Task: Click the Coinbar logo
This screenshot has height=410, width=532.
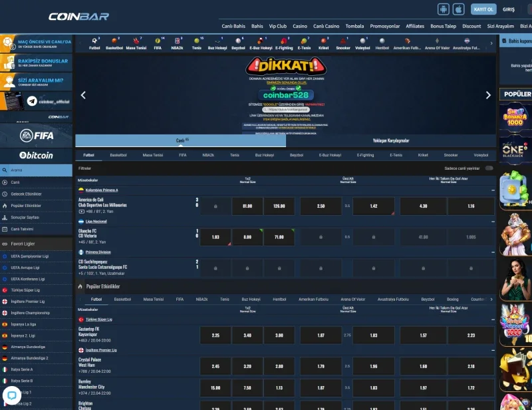Action: click(78, 16)
